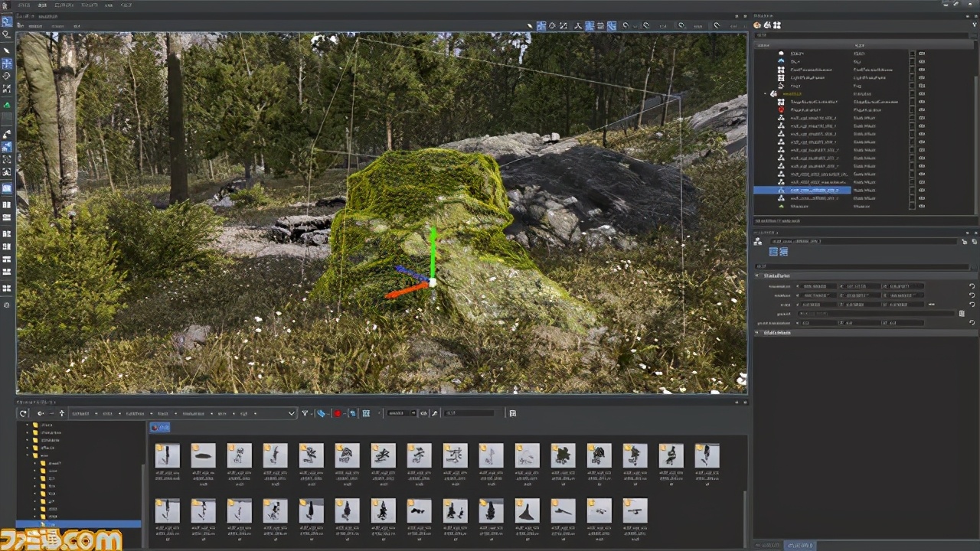Collapse the yellow-labeled group in outliner
Image resolution: width=980 pixels, height=551 pixels.
point(765,93)
